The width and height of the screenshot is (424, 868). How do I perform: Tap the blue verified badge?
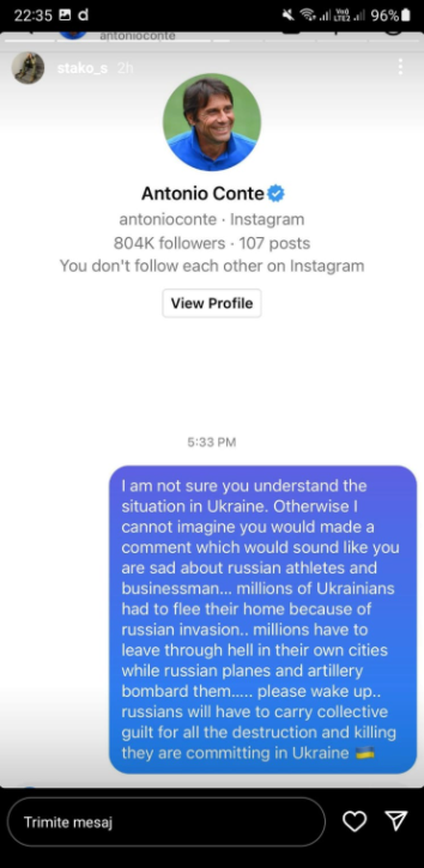(276, 194)
